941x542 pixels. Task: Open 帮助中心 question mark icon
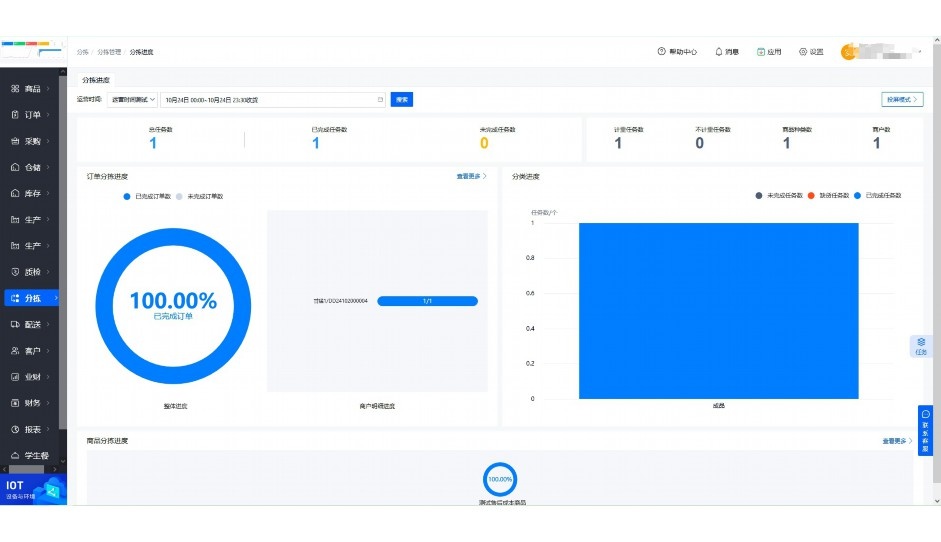coord(661,52)
